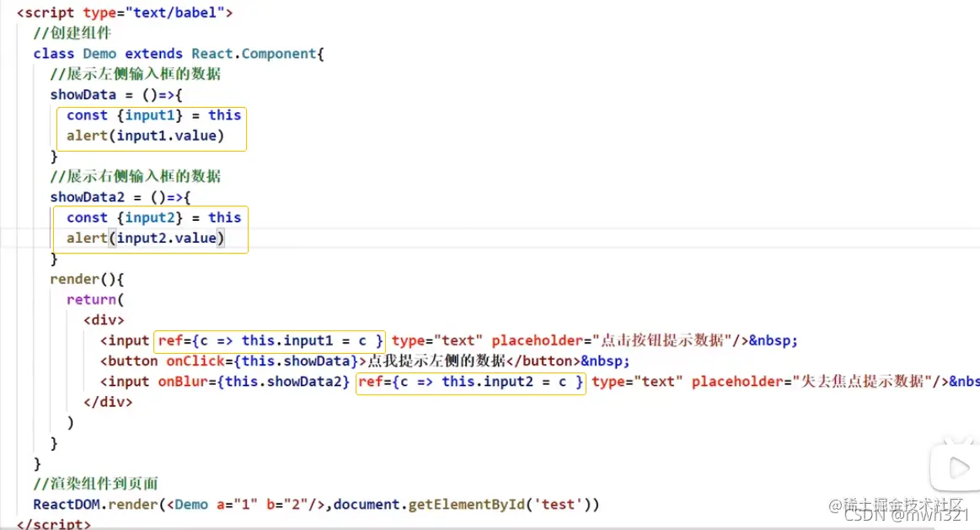This screenshot has width=980, height=530.
Task: Click the comment //展示左侧输入框的数据
Action: 136,74
